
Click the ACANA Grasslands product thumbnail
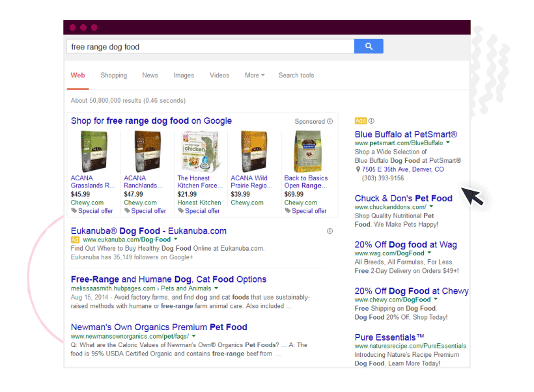pyautogui.click(x=92, y=150)
